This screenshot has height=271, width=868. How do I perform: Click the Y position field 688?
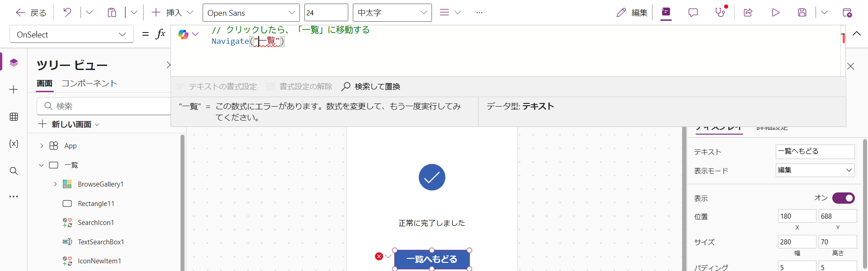(x=838, y=216)
